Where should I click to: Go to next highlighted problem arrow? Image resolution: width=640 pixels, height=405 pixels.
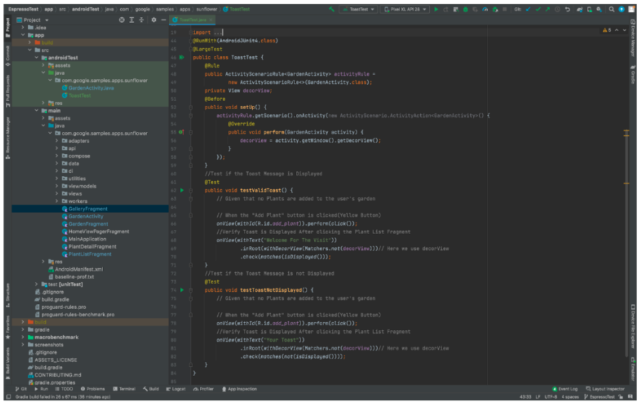coord(624,30)
